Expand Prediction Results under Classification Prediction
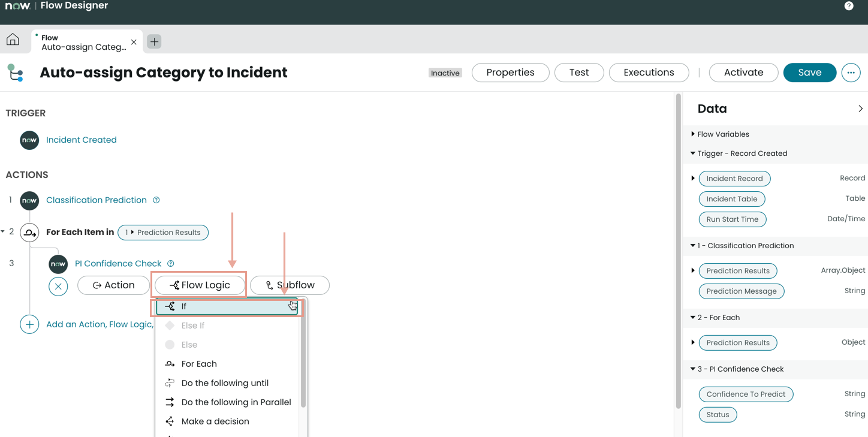The image size is (868, 437). point(693,271)
